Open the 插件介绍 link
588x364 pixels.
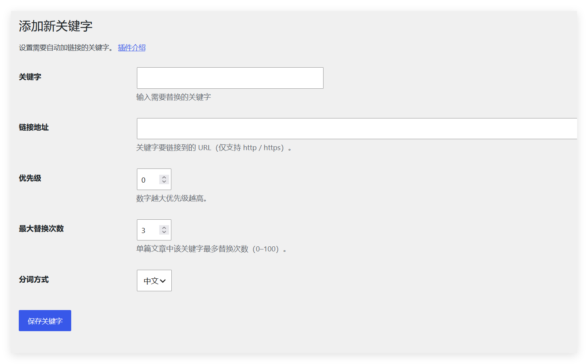pyautogui.click(x=131, y=48)
